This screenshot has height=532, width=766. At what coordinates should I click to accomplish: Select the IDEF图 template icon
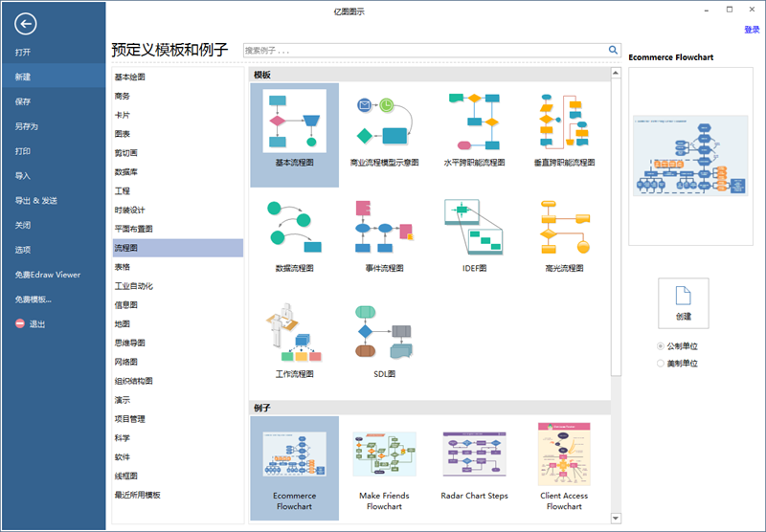[474, 227]
